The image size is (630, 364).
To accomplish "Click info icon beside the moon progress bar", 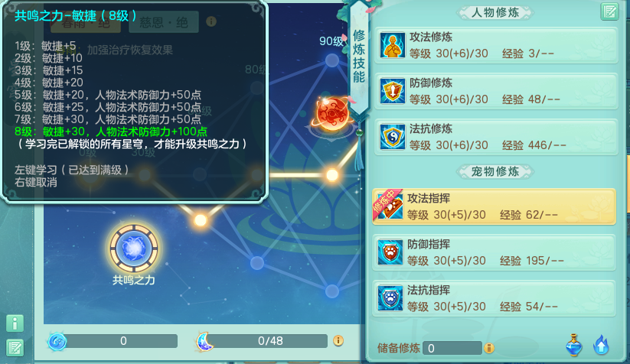I will coord(338,341).
